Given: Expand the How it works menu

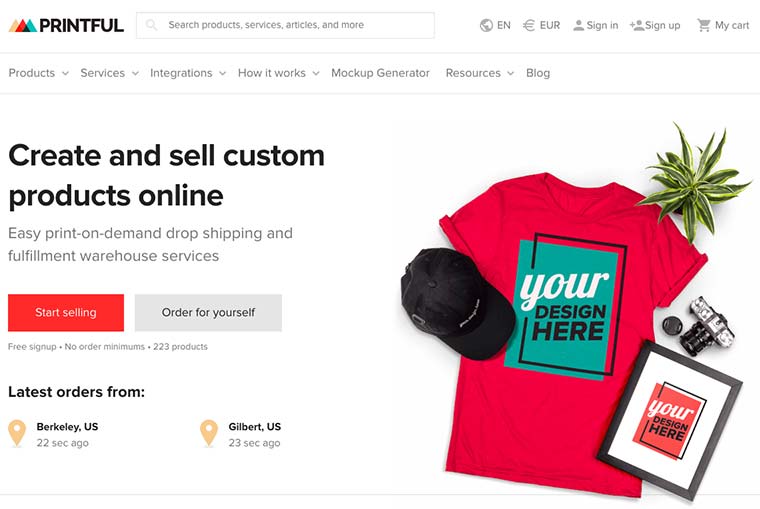Looking at the screenshot, I should pos(278,73).
